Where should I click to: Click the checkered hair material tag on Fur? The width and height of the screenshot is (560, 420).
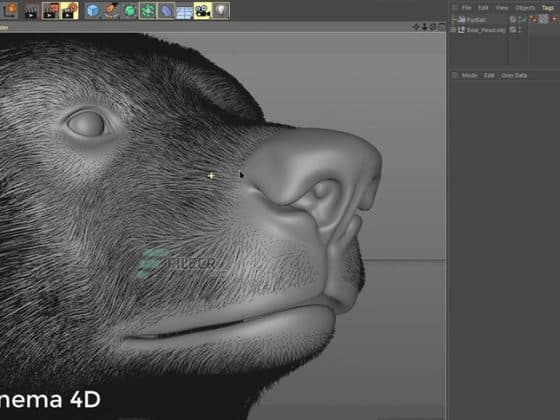tap(543, 19)
